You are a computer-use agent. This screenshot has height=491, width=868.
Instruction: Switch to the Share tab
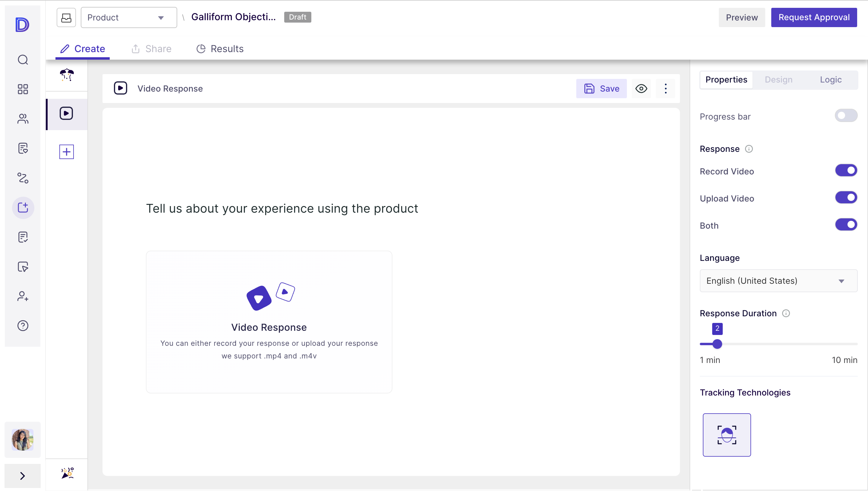152,49
